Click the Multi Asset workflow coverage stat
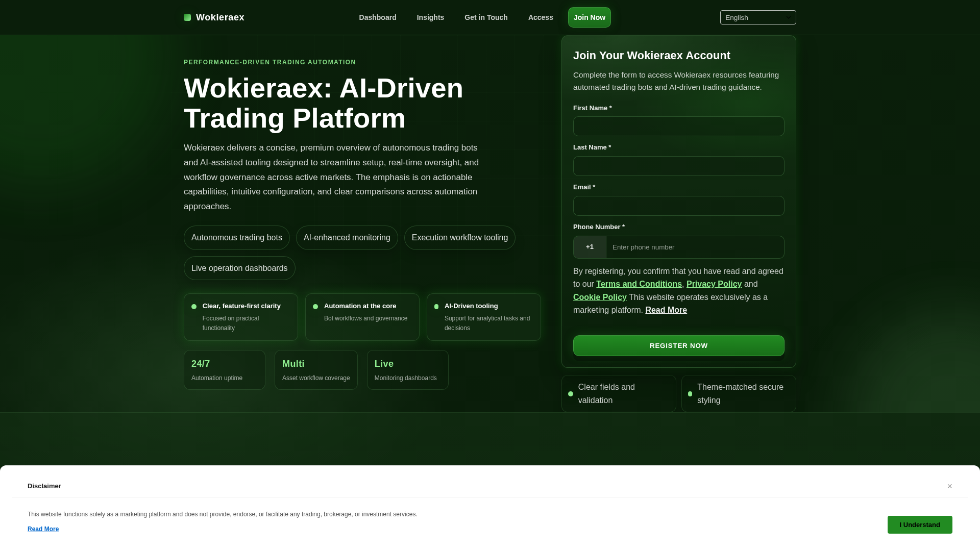This screenshot has height=551, width=980. pos(316,370)
